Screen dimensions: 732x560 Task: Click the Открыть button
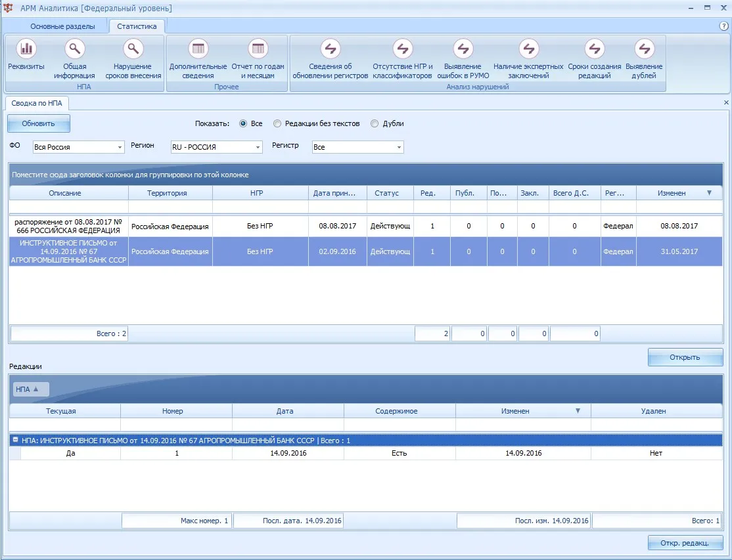pyautogui.click(x=685, y=357)
